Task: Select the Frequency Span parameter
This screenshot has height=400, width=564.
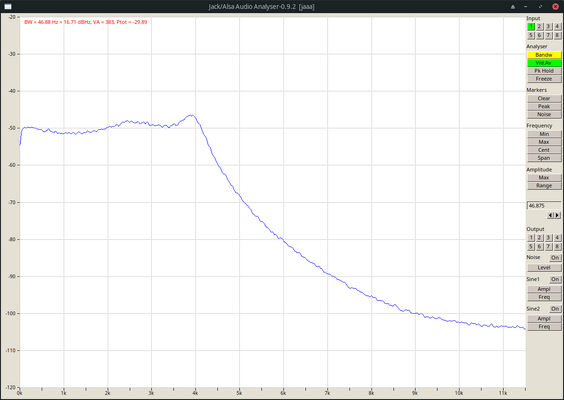Action: (x=544, y=158)
